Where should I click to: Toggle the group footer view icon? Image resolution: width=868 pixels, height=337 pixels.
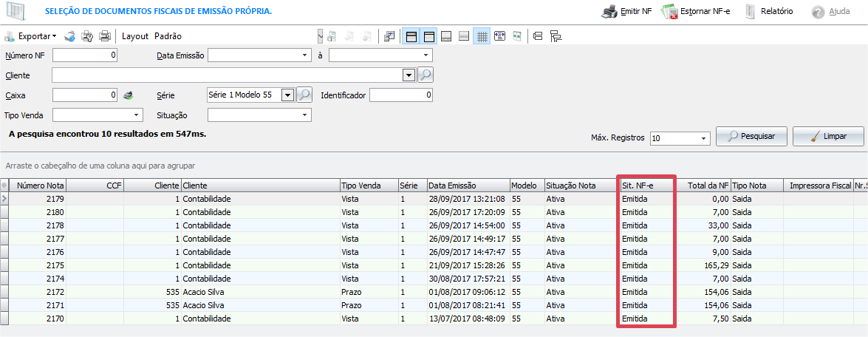464,36
